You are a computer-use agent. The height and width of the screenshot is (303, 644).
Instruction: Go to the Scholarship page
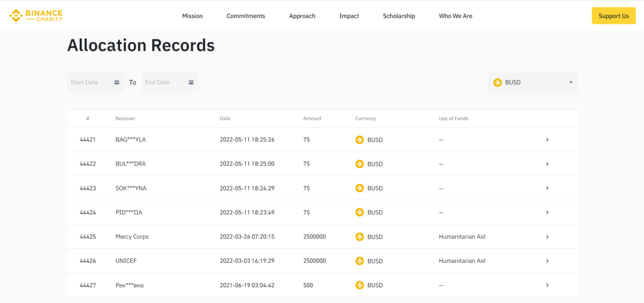399,16
